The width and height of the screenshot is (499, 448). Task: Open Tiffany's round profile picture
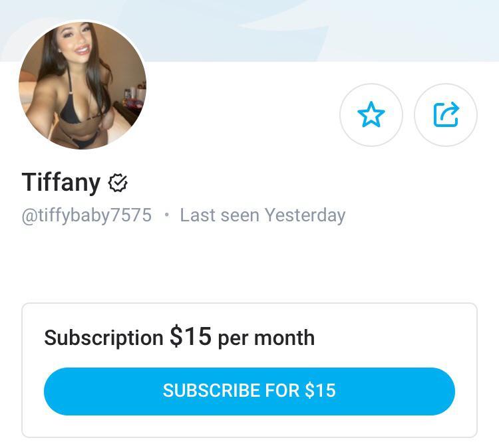tap(83, 85)
